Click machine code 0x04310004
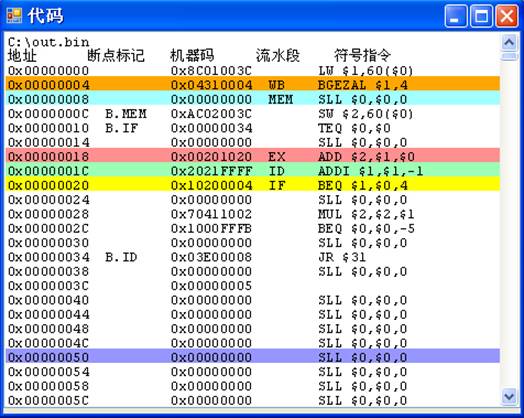Image resolution: width=524 pixels, height=418 pixels. 211,85
